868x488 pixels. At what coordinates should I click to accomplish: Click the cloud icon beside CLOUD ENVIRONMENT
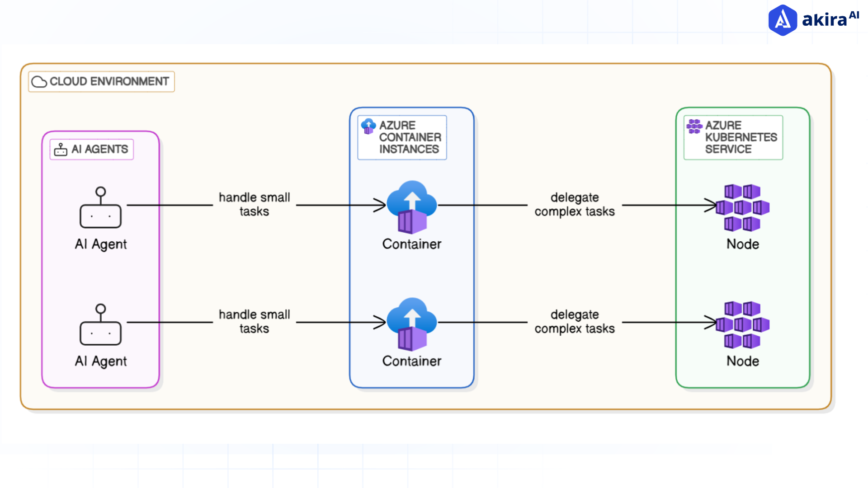[x=39, y=82]
